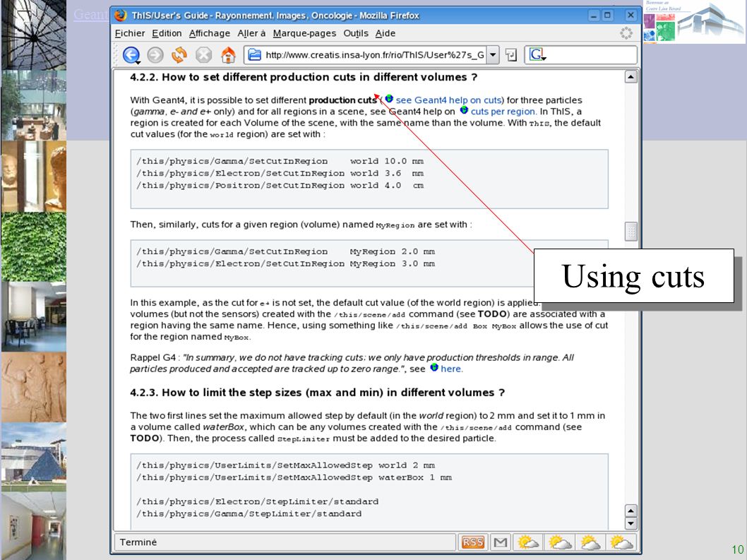Click the Centre Léon Bérard logo on the slide
747x560 pixels.
[x=693, y=22]
